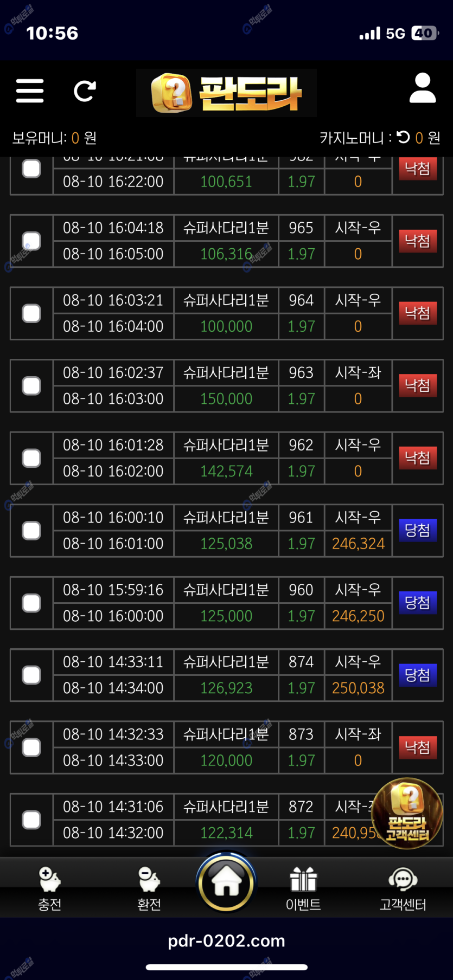Open the hamburger menu
Viewport: 453px width, 980px height.
[x=30, y=91]
